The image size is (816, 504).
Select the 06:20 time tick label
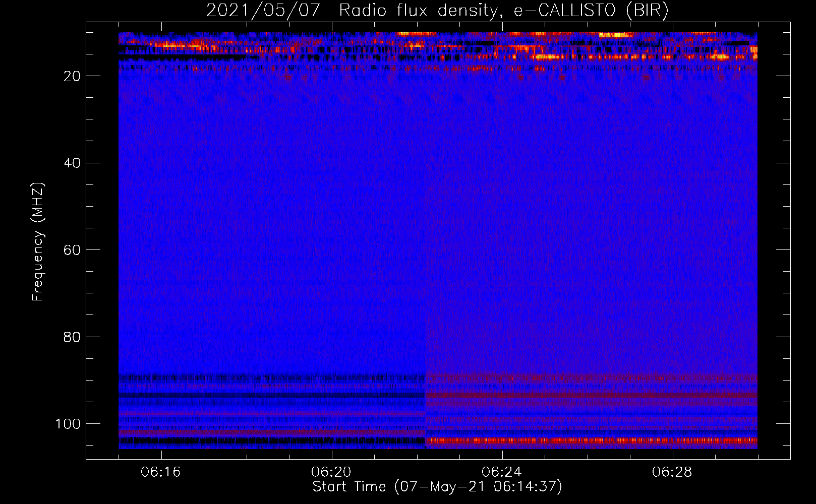(331, 472)
